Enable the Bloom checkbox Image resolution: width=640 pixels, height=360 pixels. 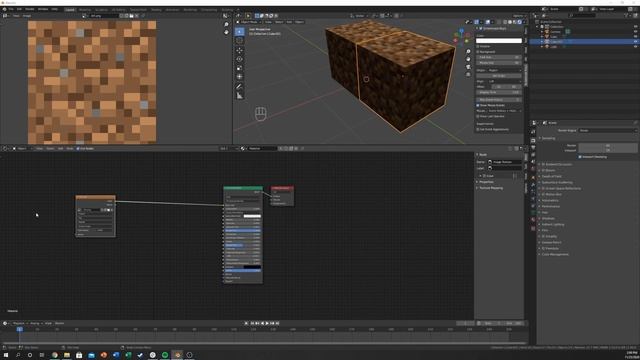(544, 171)
